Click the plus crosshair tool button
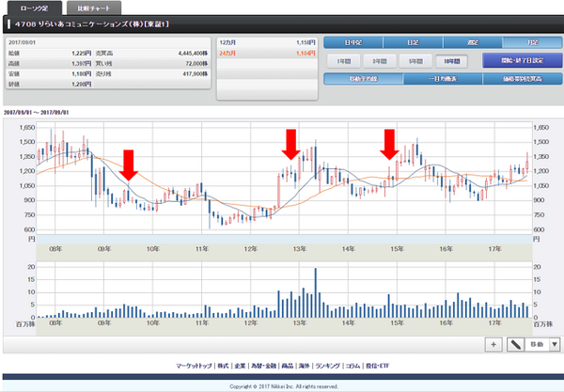 coord(493,345)
